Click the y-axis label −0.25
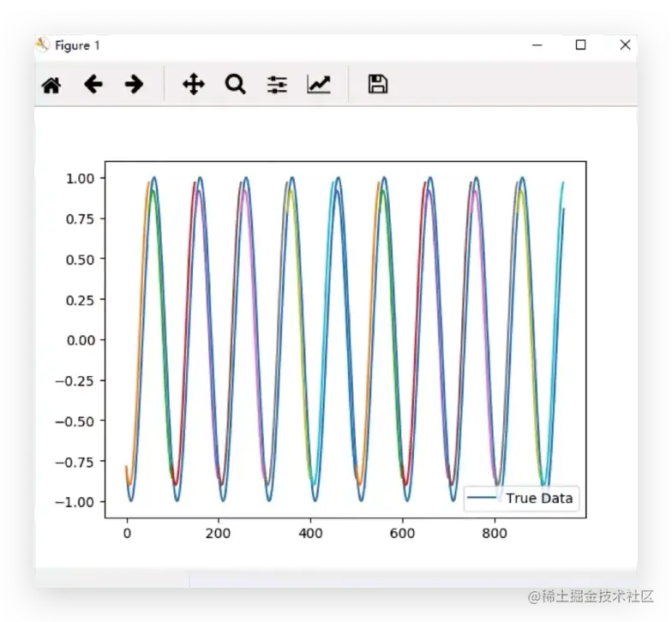The width and height of the screenshot is (672, 622). 75,380
